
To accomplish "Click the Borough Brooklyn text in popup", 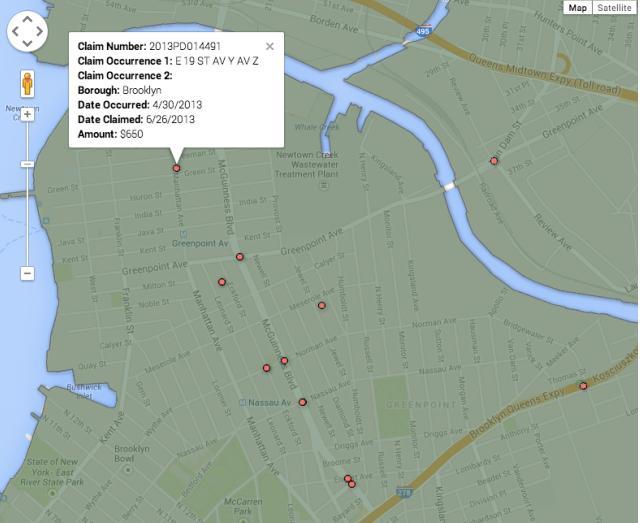I will [120, 90].
